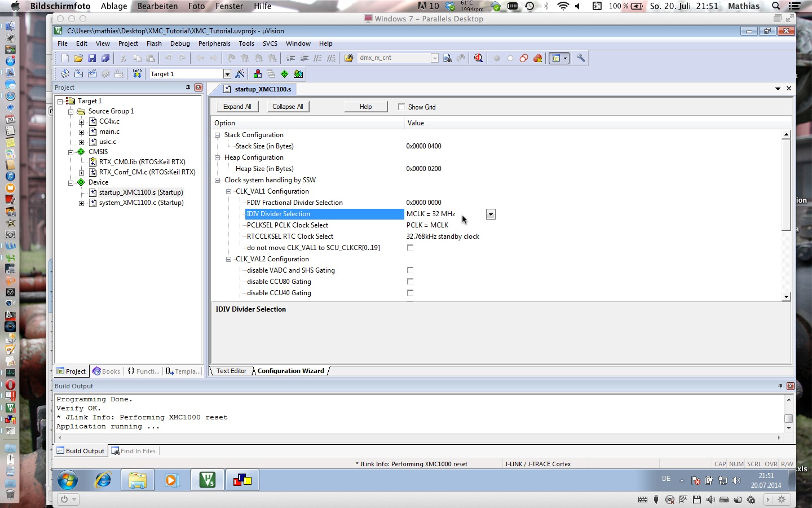Close the Project panel
This screenshot has height=508, width=812.
(198, 87)
